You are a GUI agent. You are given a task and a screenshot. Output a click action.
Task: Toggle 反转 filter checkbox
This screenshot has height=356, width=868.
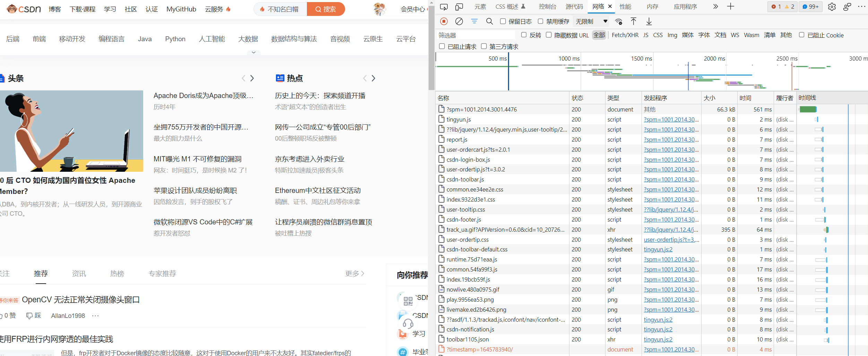pos(524,35)
